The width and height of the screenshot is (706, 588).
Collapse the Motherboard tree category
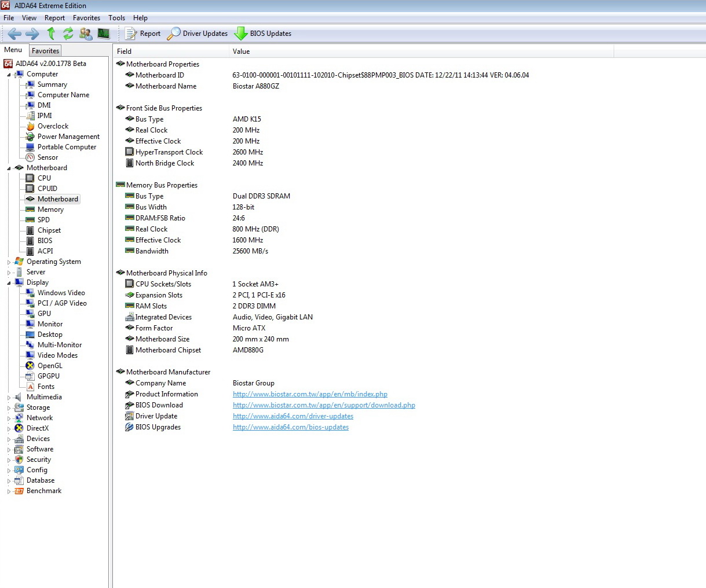pyautogui.click(x=9, y=168)
